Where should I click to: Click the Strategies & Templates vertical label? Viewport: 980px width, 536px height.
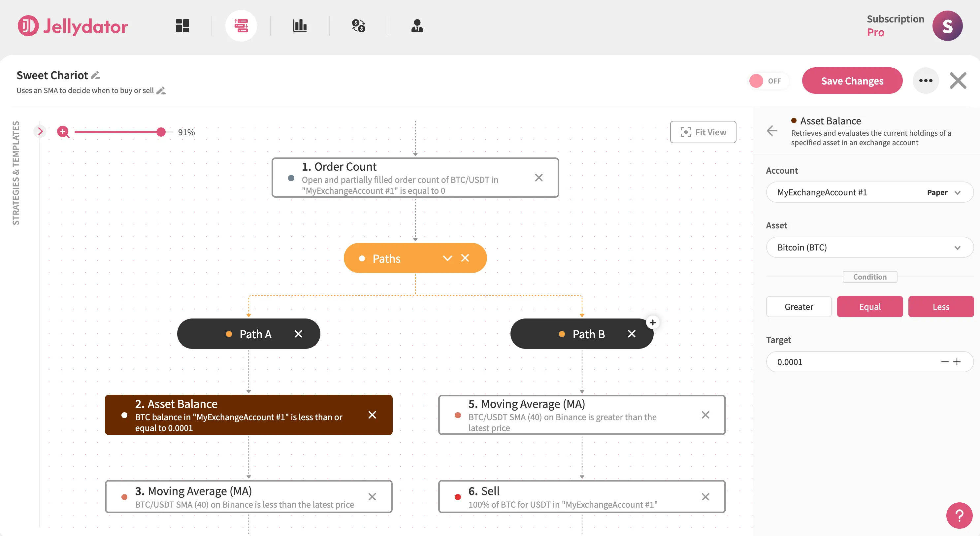16,173
